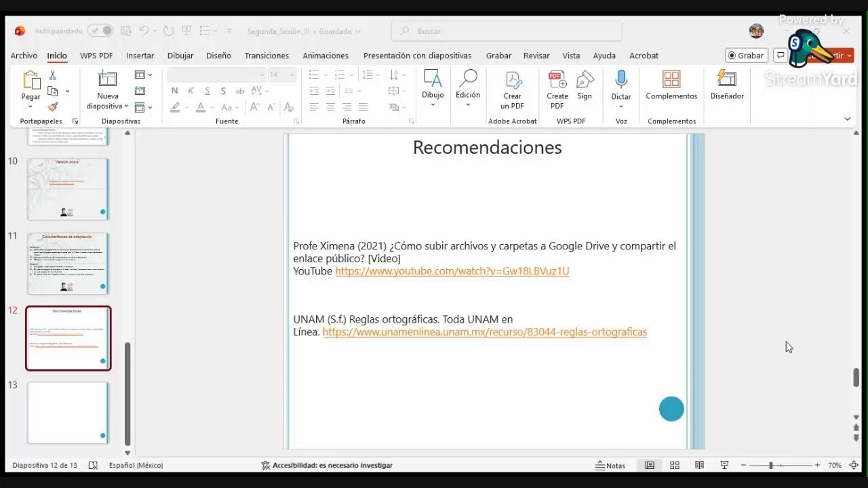Click the Pegar (paste) clipboard icon
This screenshot has height=488, width=868.
point(31,81)
